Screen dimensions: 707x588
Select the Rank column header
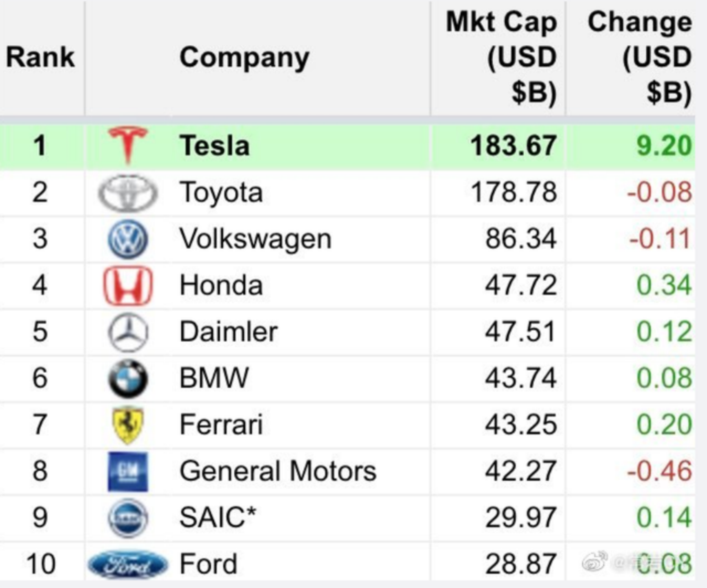coord(40,57)
